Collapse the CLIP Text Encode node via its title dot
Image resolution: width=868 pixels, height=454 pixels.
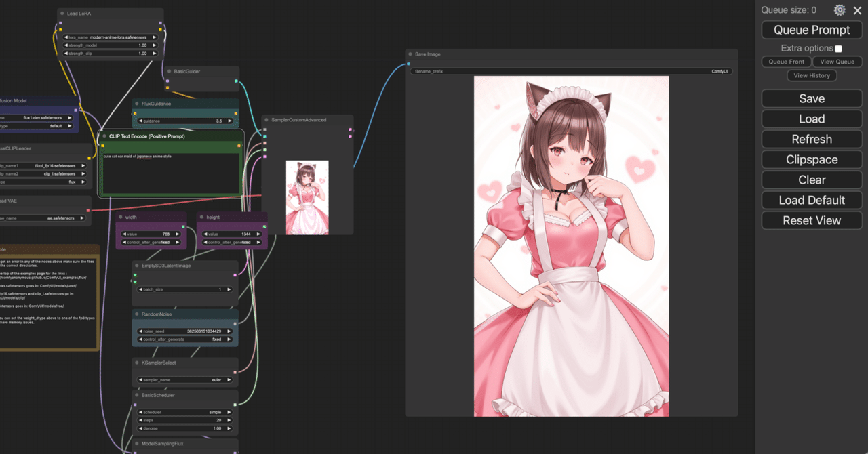click(x=105, y=136)
